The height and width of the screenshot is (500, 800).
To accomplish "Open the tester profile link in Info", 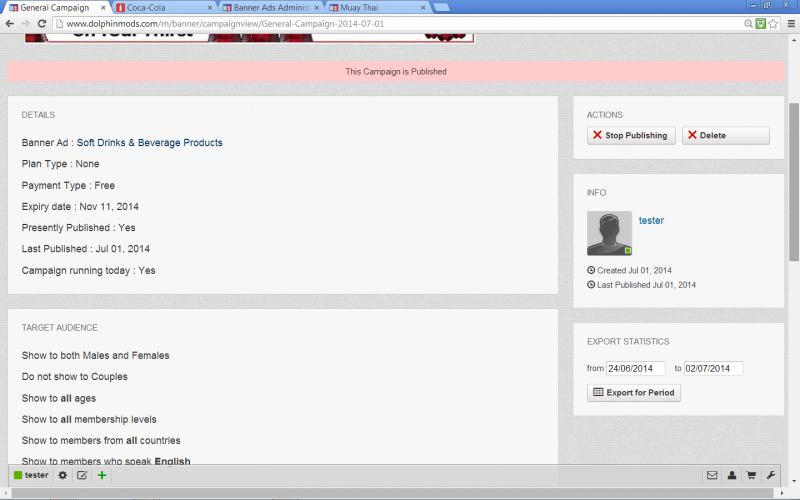I will [651, 220].
